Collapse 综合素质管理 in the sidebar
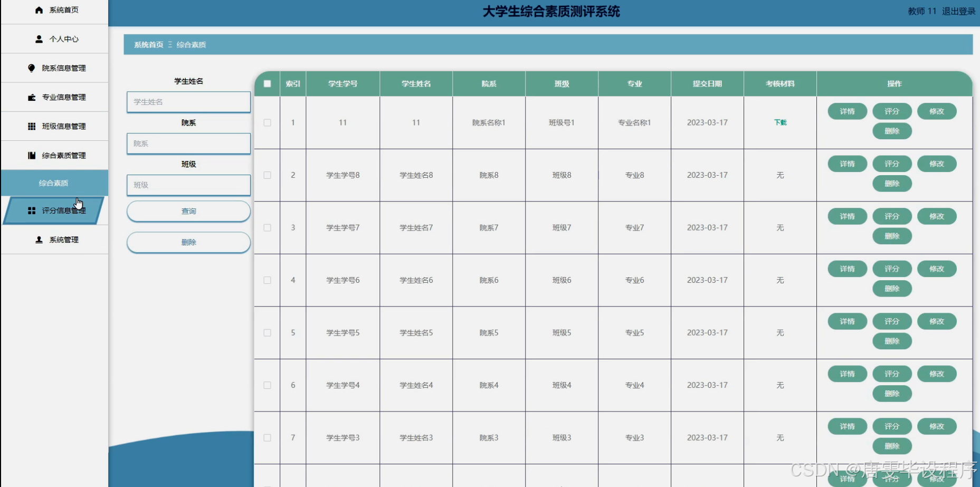 (x=54, y=155)
